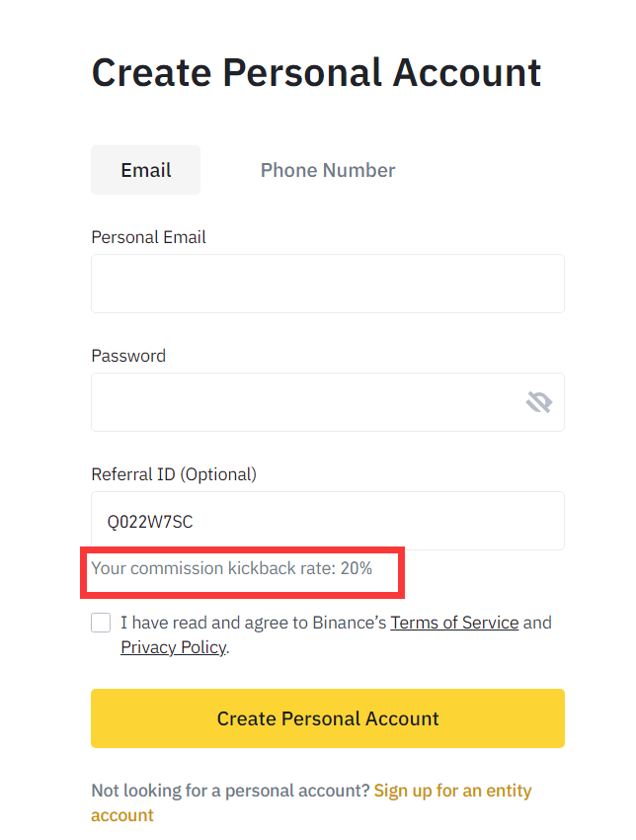Click the Referral ID (Optional) label
Image resolution: width=636 pixels, height=840 pixels.
click(x=174, y=474)
